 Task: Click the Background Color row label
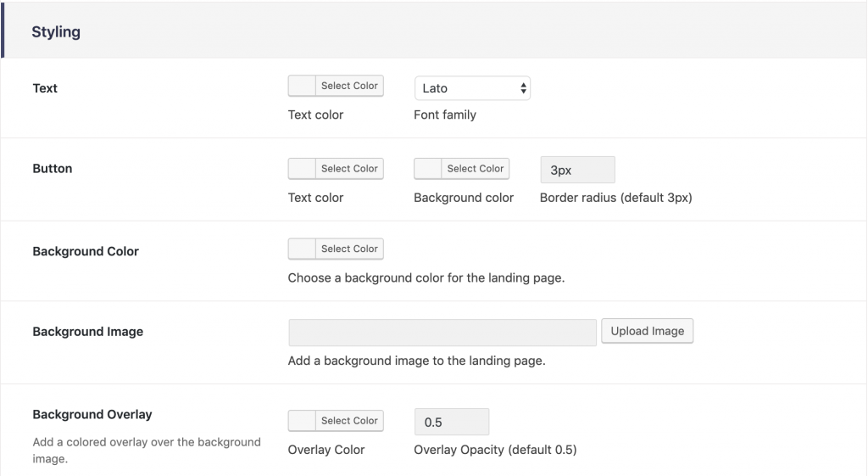click(x=86, y=251)
